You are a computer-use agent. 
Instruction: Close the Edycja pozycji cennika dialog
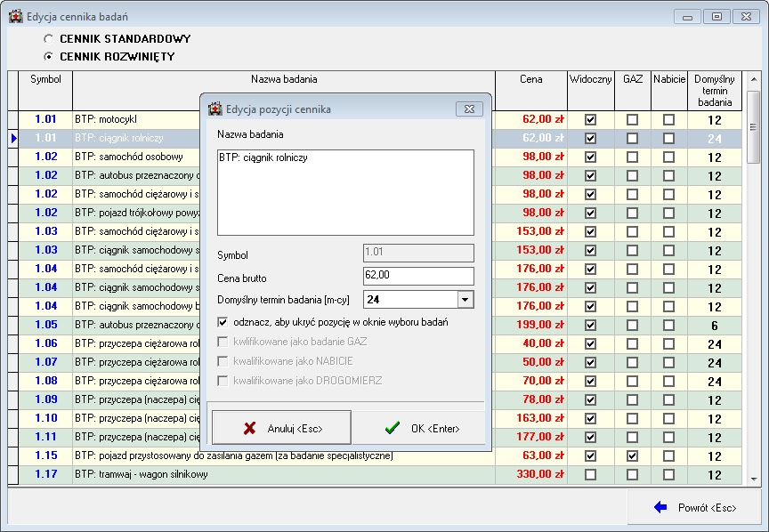[x=469, y=109]
